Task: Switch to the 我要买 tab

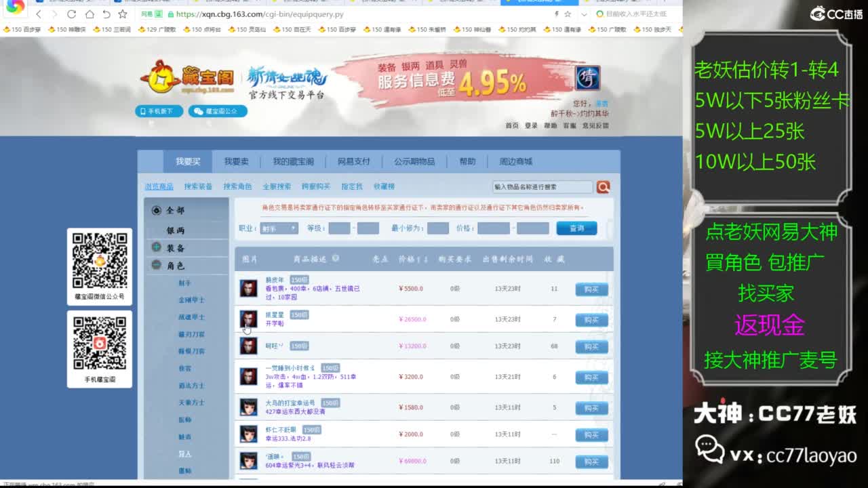Action: click(x=189, y=161)
